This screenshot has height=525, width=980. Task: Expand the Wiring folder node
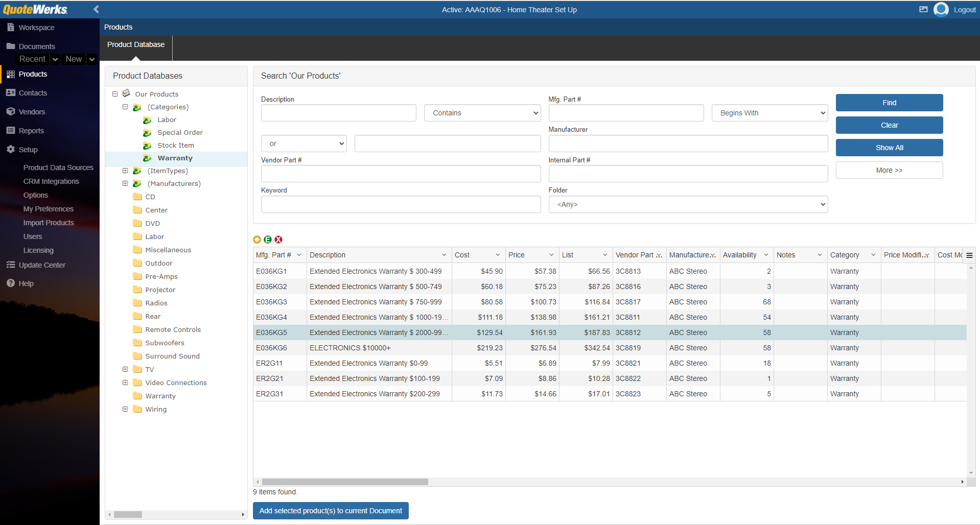[125, 409]
